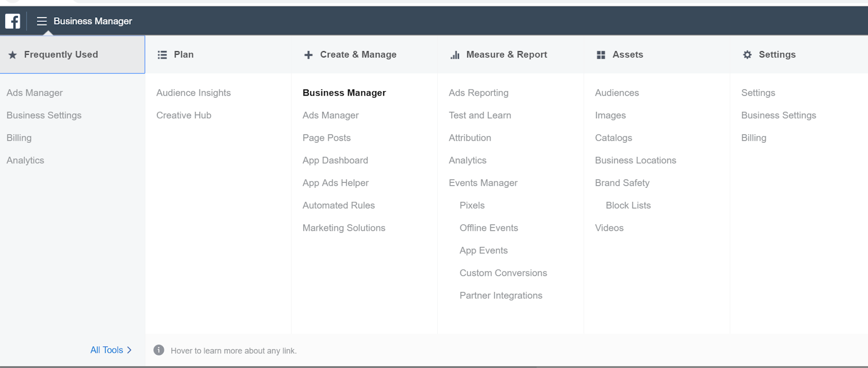This screenshot has width=868, height=368.
Task: Click the gear icon beside Settings header
Action: 747,55
